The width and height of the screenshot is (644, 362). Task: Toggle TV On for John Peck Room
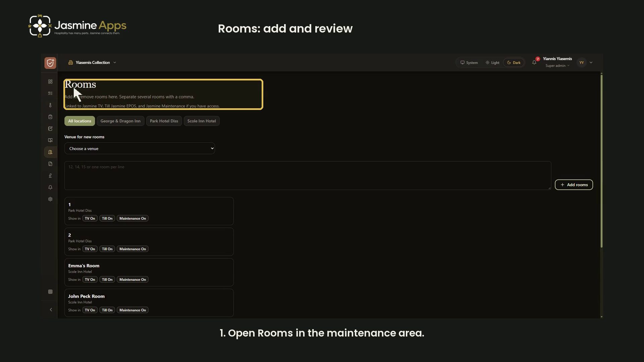pos(90,310)
